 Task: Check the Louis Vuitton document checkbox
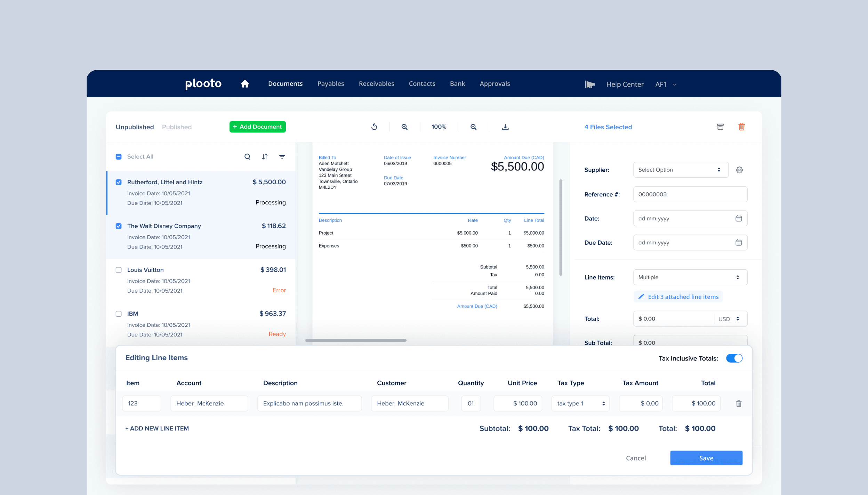coord(119,270)
